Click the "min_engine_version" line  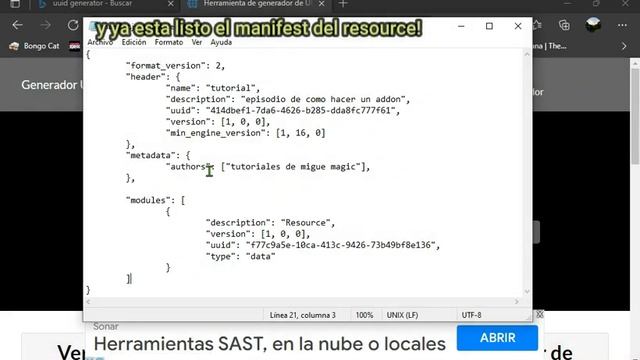pyautogui.click(x=245, y=133)
